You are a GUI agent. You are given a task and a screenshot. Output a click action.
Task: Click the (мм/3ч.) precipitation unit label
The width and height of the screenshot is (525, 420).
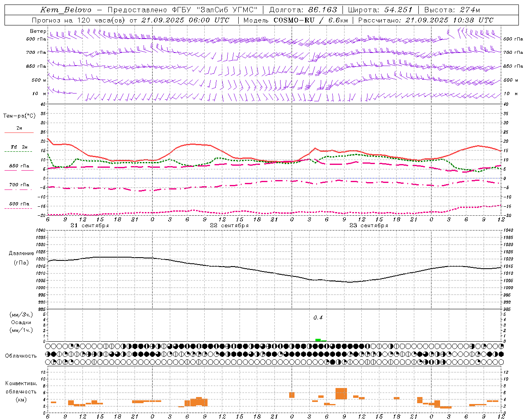click(x=21, y=315)
